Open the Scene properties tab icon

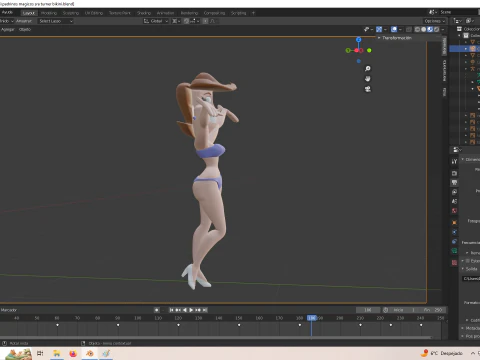click(454, 201)
